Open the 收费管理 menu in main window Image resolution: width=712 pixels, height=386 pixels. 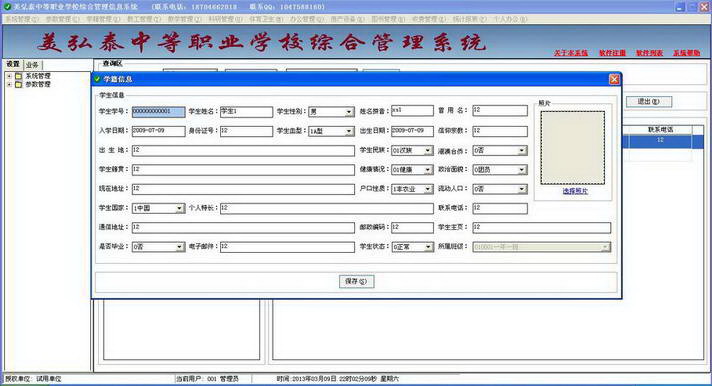[428, 19]
